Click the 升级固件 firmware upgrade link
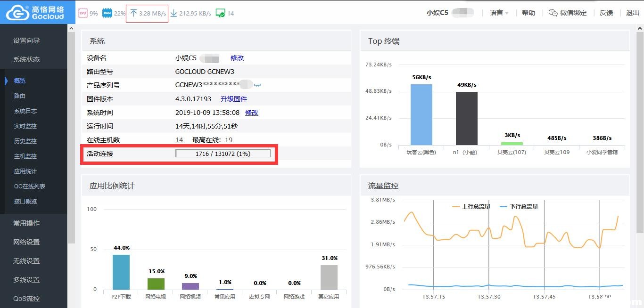Screen dimensions: 644x308 [234, 98]
